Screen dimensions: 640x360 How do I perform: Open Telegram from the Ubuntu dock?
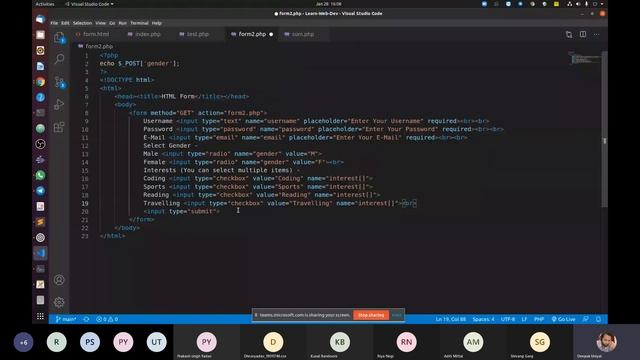40,191
